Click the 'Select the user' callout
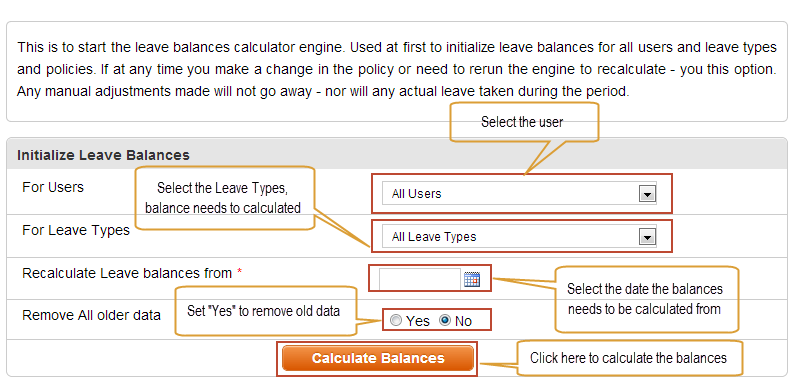793x388 pixels. pyautogui.click(x=524, y=122)
